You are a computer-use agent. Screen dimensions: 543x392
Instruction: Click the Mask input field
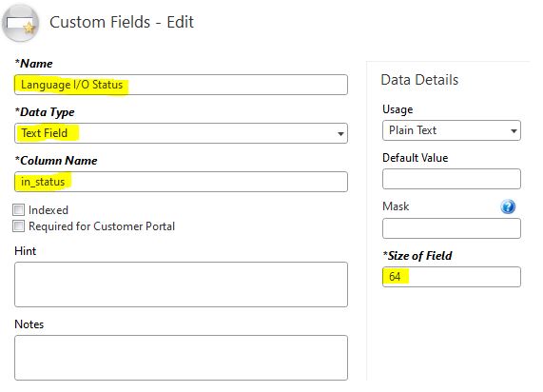click(452, 228)
